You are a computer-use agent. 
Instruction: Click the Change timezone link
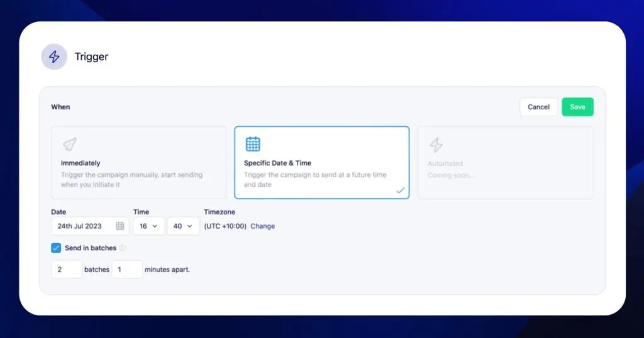pyautogui.click(x=262, y=226)
